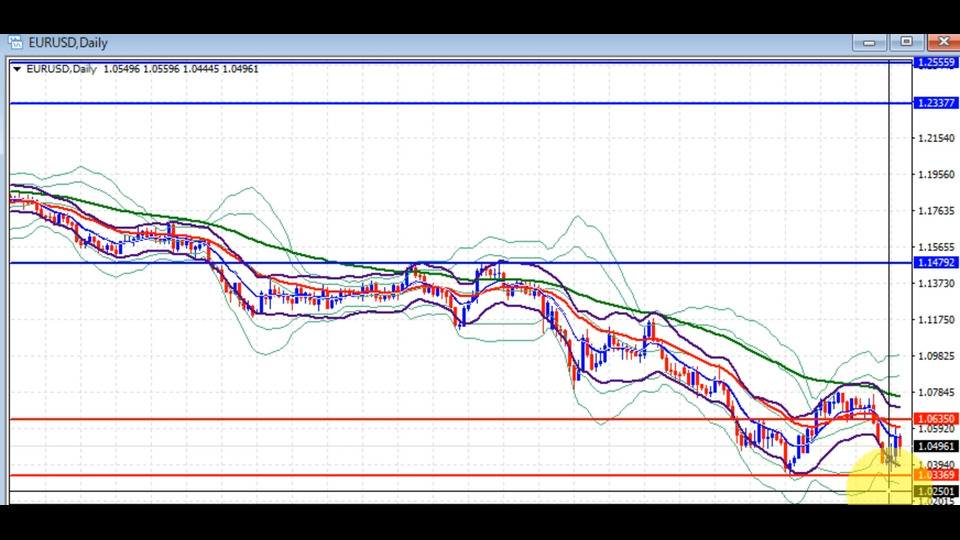Click the chart window icon in title bar
The width and height of the screenshot is (960, 540).
click(x=15, y=42)
